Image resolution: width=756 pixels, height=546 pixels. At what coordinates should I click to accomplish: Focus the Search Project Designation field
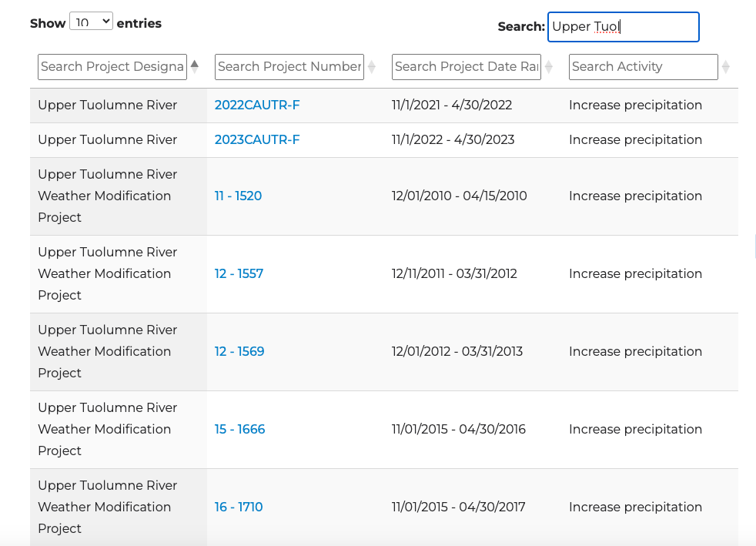[112, 66]
